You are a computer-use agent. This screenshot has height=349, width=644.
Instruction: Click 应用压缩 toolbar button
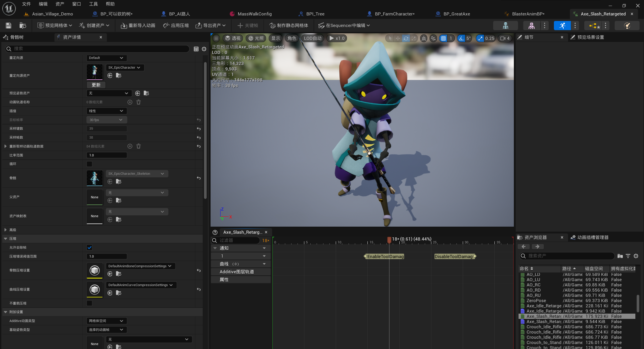(176, 25)
